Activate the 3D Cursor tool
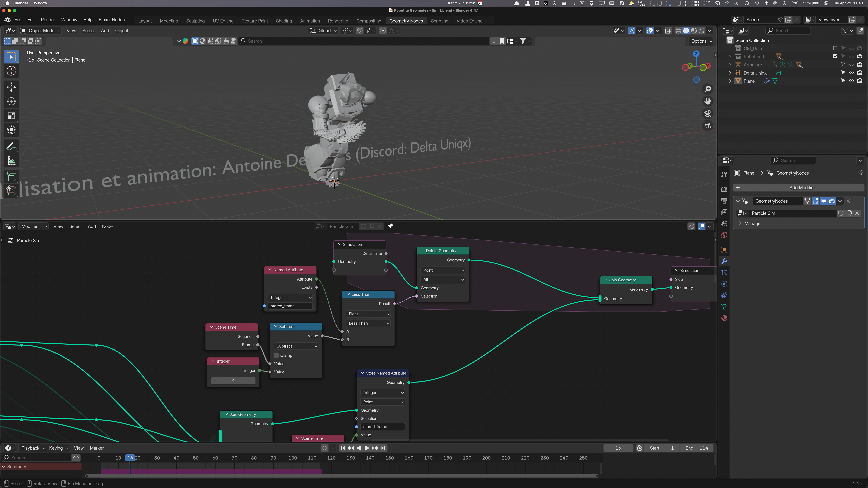This screenshot has width=868, height=488. tap(11, 71)
